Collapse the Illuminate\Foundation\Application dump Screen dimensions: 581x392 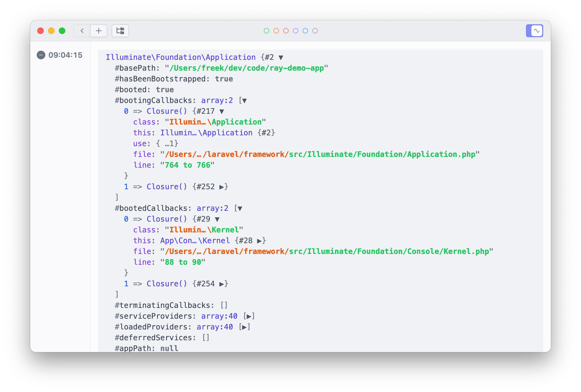281,57
